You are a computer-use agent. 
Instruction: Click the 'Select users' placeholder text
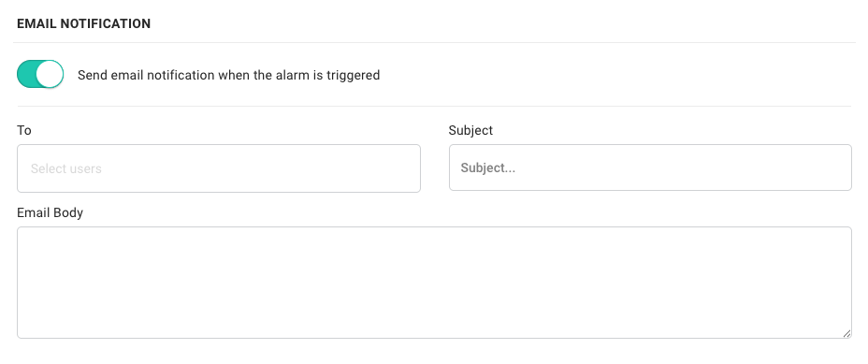pyautogui.click(x=65, y=169)
